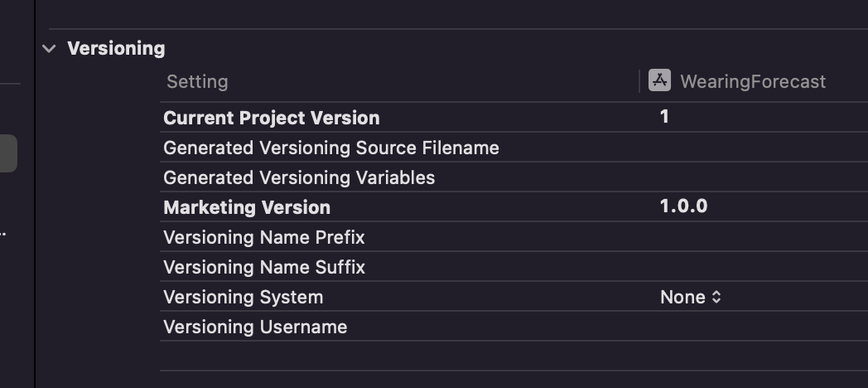Screen dimensions: 868x388
Task: Edit the Current Project Version value 1
Action: point(664,117)
